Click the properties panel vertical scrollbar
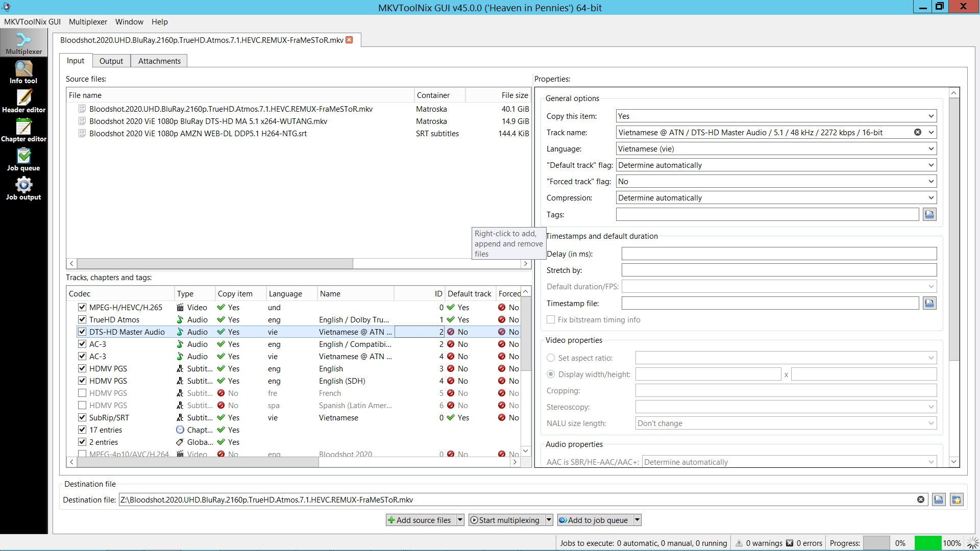The image size is (980, 551). pyautogui.click(x=953, y=229)
